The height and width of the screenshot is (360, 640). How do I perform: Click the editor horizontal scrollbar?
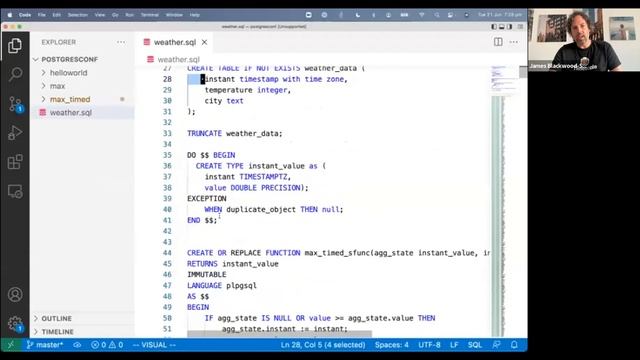(x=279, y=334)
